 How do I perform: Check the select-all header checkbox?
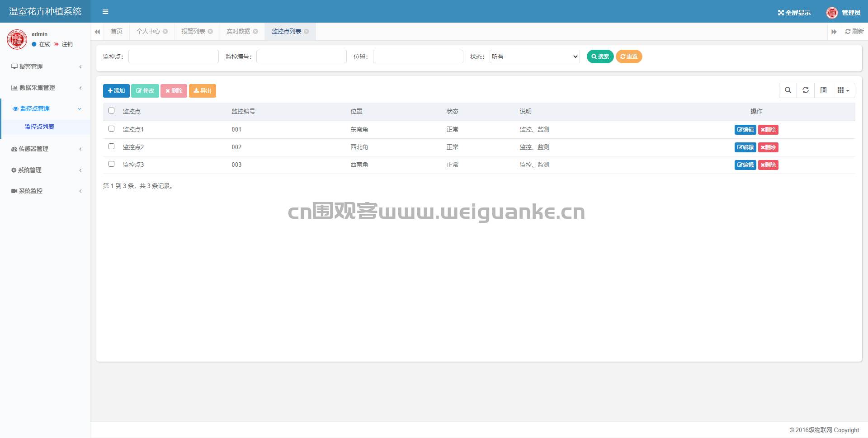[x=112, y=111]
